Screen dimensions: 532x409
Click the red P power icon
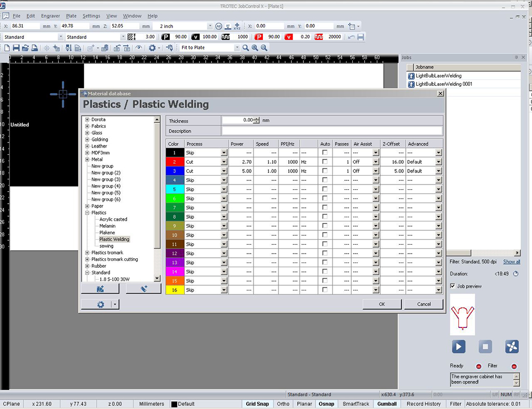click(259, 37)
